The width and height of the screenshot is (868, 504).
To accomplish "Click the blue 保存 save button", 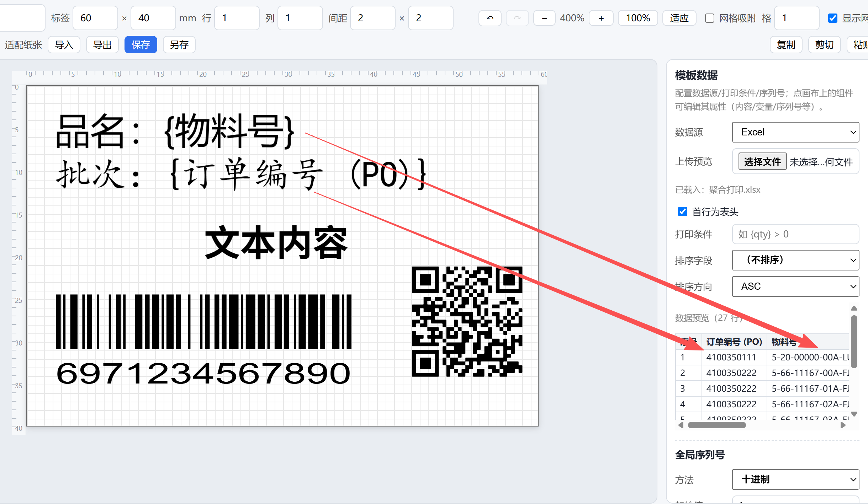I will pyautogui.click(x=141, y=45).
